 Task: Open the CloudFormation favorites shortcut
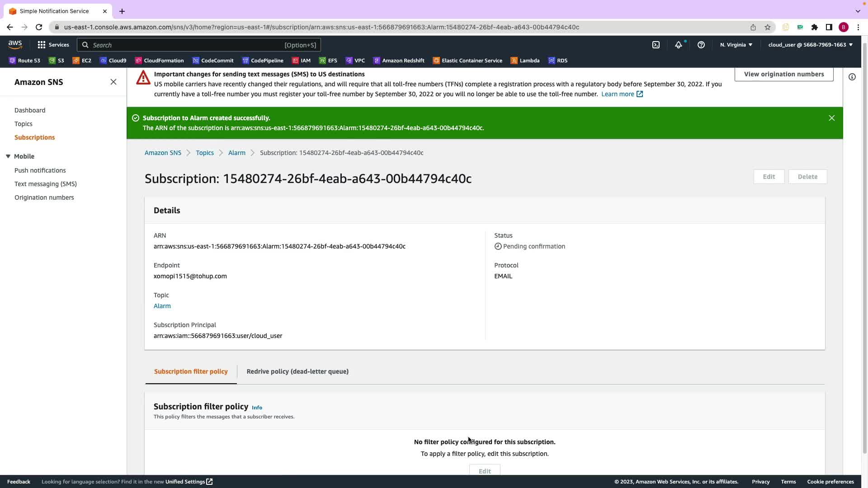[x=159, y=61]
